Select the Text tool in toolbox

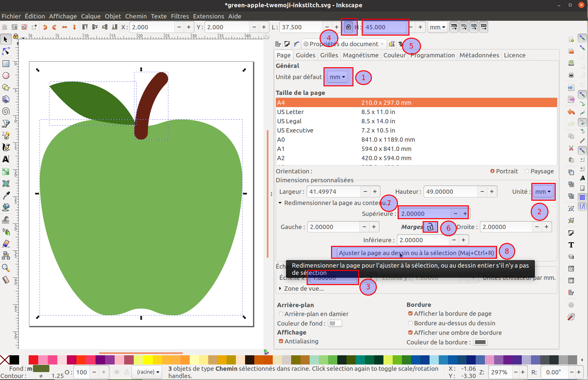[x=6, y=159]
